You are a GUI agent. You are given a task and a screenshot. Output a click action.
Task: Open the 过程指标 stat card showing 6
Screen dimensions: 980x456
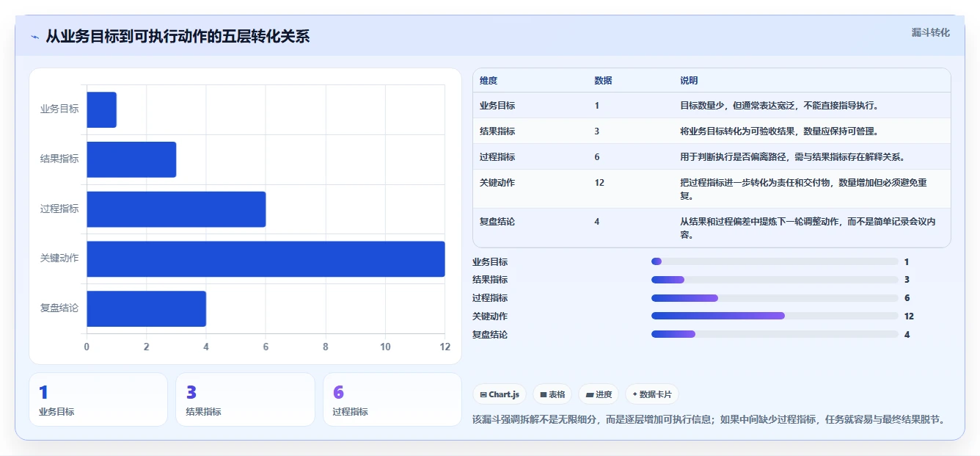tap(392, 399)
